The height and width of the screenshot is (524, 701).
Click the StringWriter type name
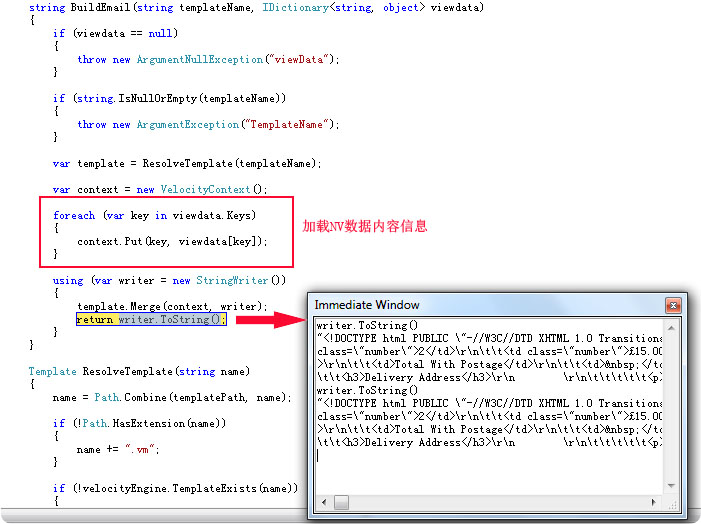[232, 280]
